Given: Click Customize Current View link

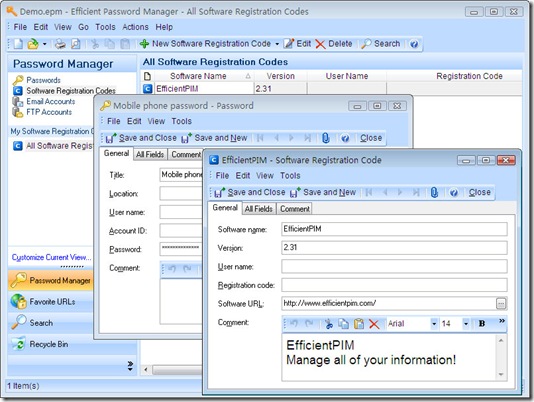Looking at the screenshot, I should tap(51, 257).
